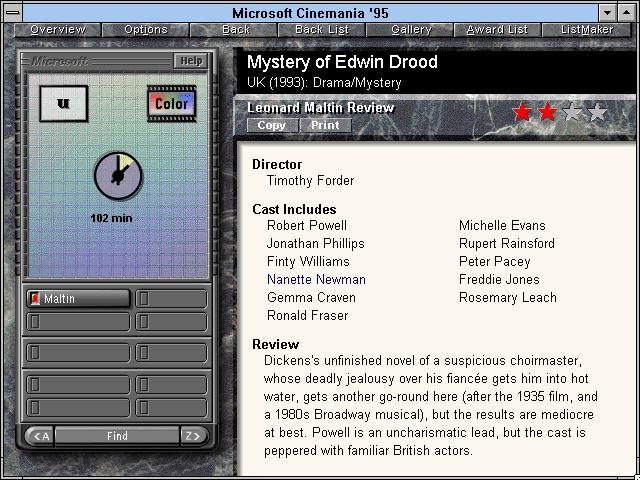The width and height of the screenshot is (640, 480).
Task: Click cast name Freddie Jones
Action: tap(499, 280)
